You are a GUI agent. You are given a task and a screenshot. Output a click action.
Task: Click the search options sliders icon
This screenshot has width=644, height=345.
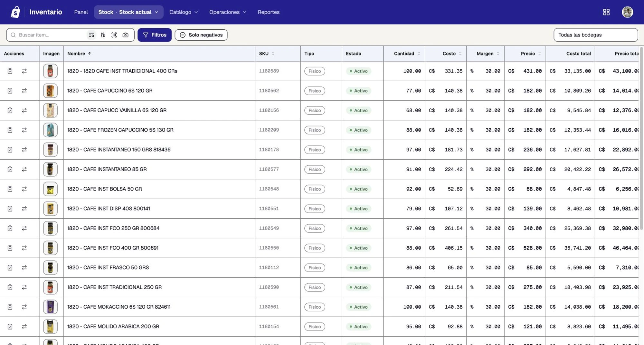(103, 35)
